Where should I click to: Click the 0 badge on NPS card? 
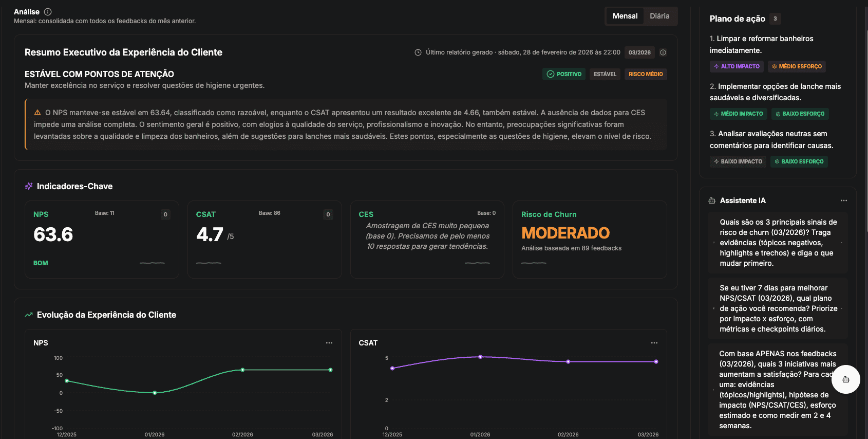[165, 214]
